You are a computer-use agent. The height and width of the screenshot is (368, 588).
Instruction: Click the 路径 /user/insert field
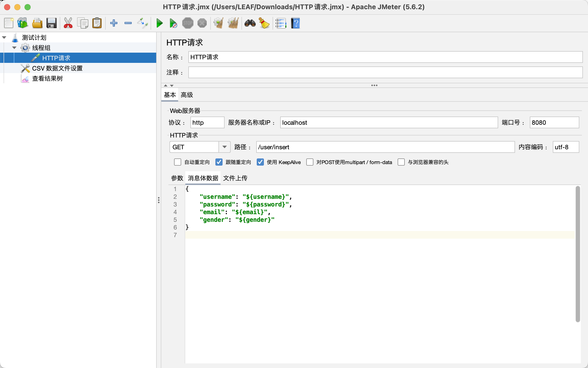[385, 147]
